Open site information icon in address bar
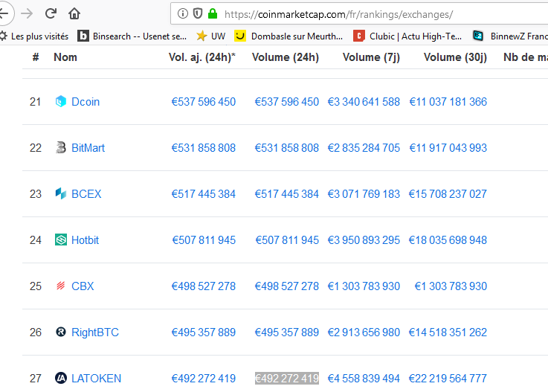This screenshot has width=548, height=392. [183, 13]
